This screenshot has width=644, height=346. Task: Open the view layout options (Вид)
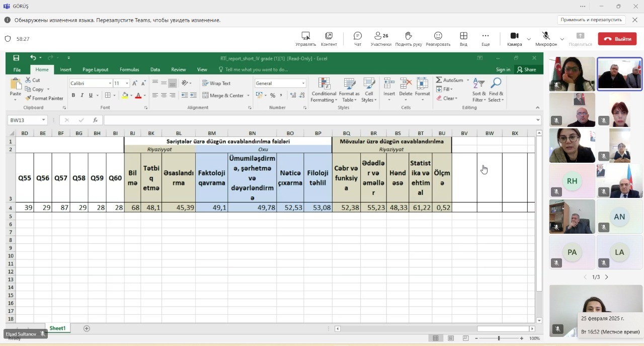[463, 38]
